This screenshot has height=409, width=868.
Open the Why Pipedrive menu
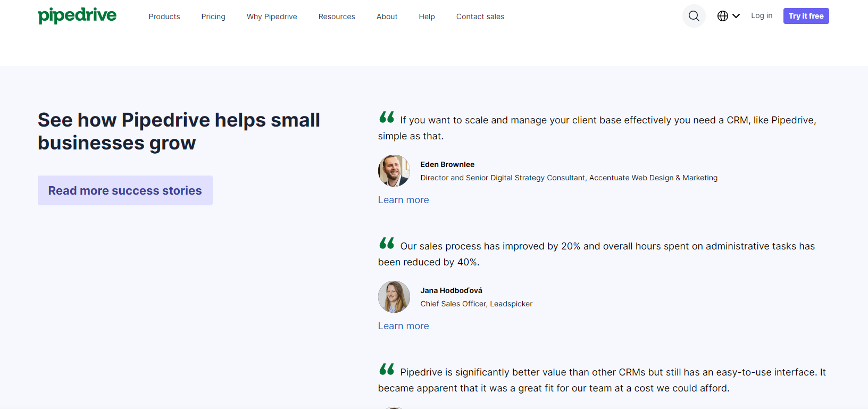[x=272, y=16]
